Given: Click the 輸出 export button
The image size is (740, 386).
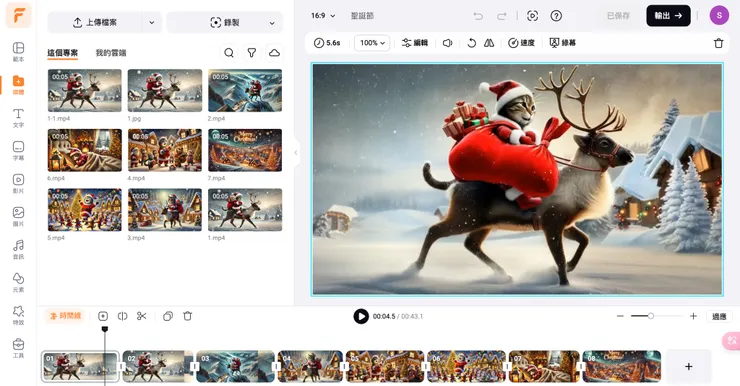Looking at the screenshot, I should [x=668, y=16].
